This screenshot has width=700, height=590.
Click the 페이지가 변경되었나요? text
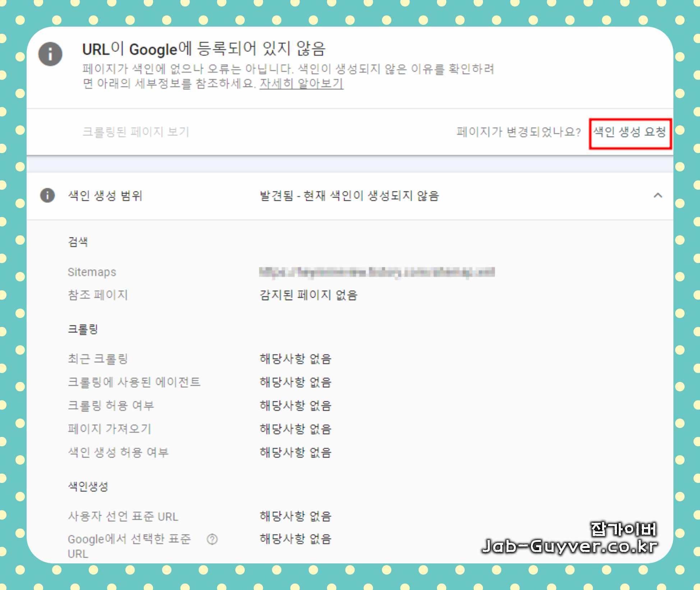(519, 132)
